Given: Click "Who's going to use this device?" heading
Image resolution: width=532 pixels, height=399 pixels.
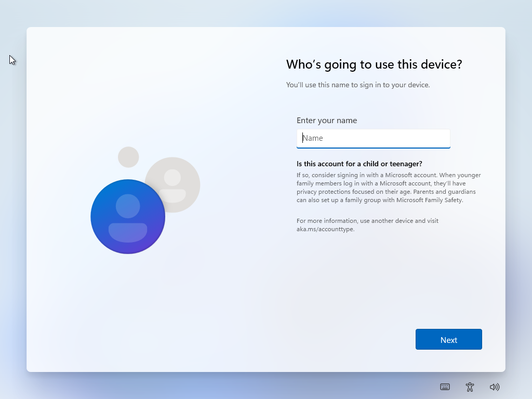Looking at the screenshot, I should coord(374,64).
